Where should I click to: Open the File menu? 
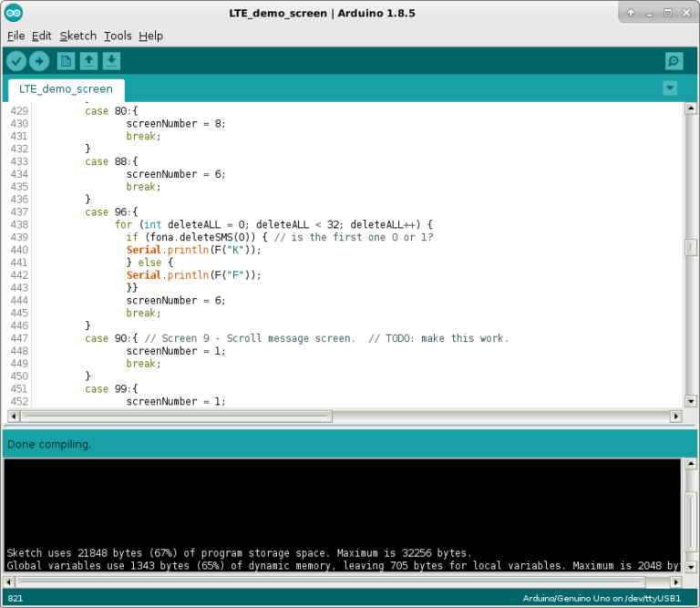pyautogui.click(x=15, y=36)
